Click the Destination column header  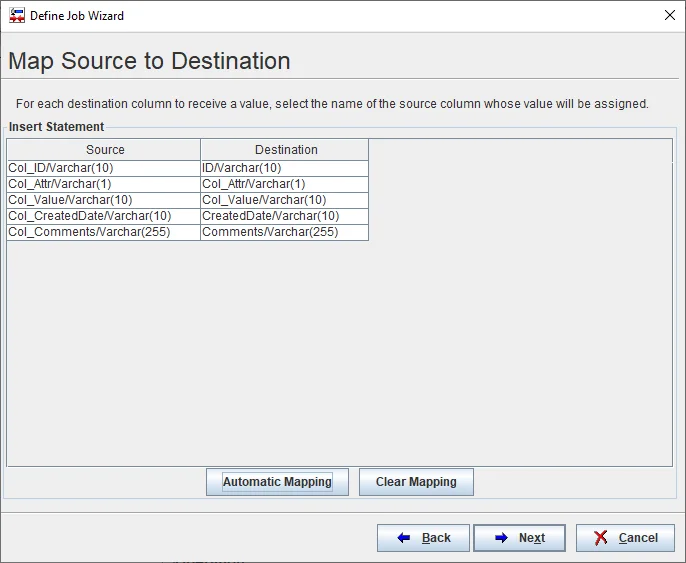pos(285,150)
